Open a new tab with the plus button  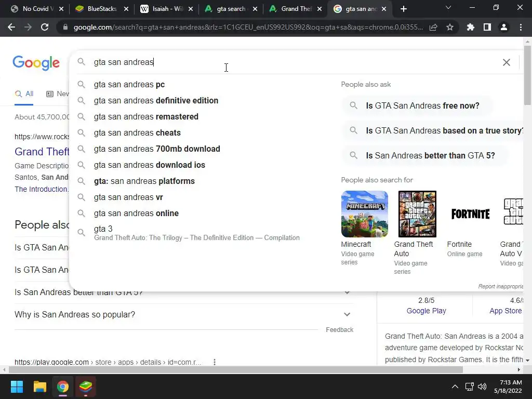pyautogui.click(x=403, y=9)
